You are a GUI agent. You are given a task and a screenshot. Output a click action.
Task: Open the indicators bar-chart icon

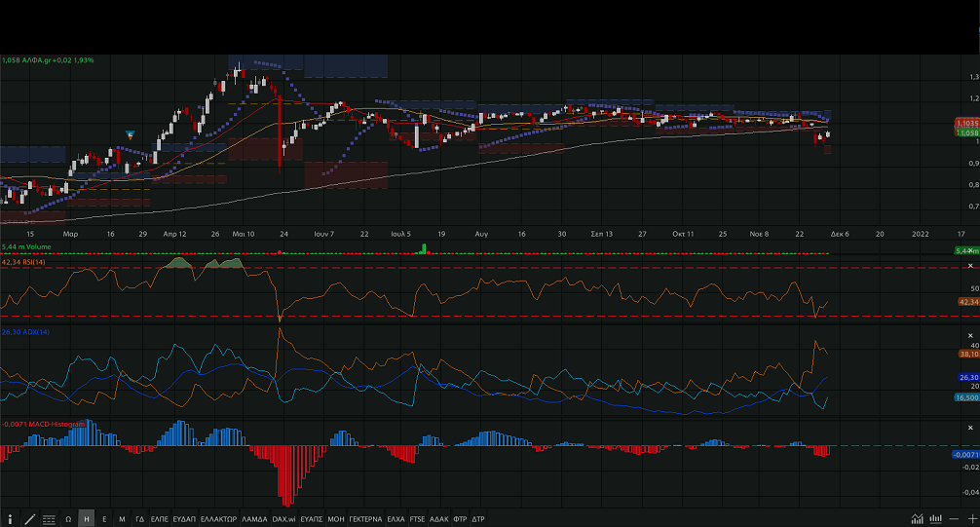[935, 519]
